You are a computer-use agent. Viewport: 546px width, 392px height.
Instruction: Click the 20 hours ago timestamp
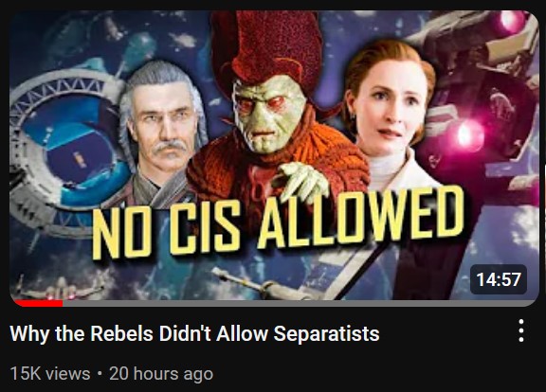[161, 374]
